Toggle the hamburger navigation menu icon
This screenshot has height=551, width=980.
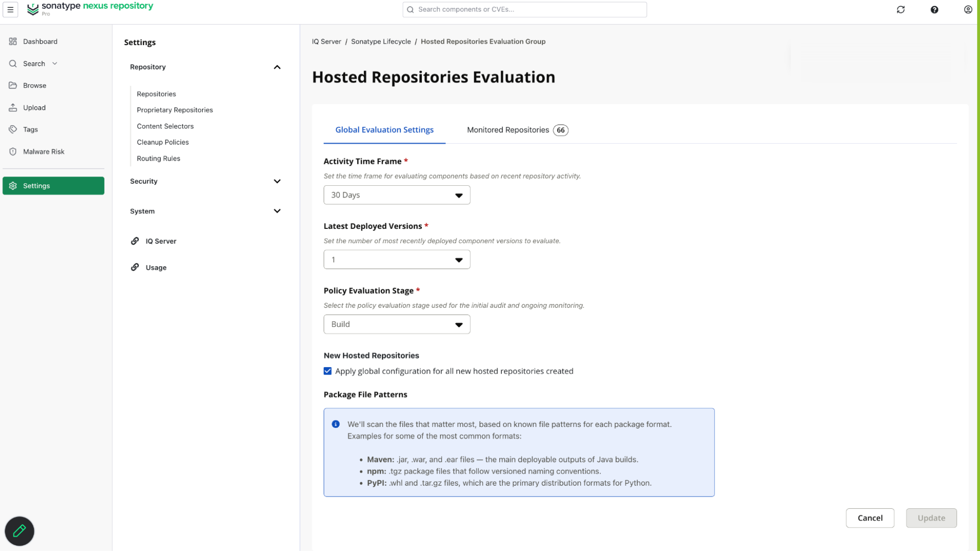[10, 9]
